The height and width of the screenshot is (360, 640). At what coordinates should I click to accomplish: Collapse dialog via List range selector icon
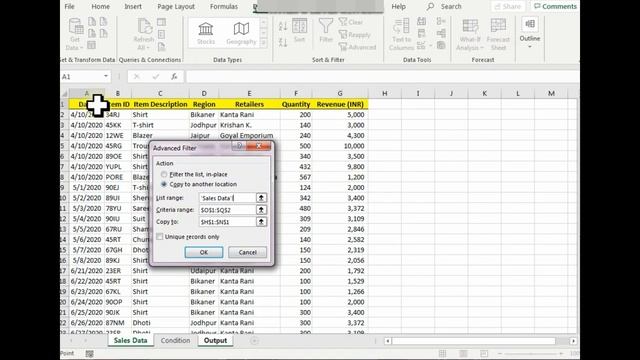261,198
